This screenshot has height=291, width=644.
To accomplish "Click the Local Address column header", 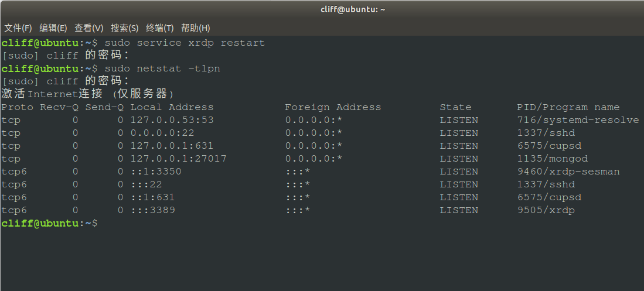I will tap(172, 107).
